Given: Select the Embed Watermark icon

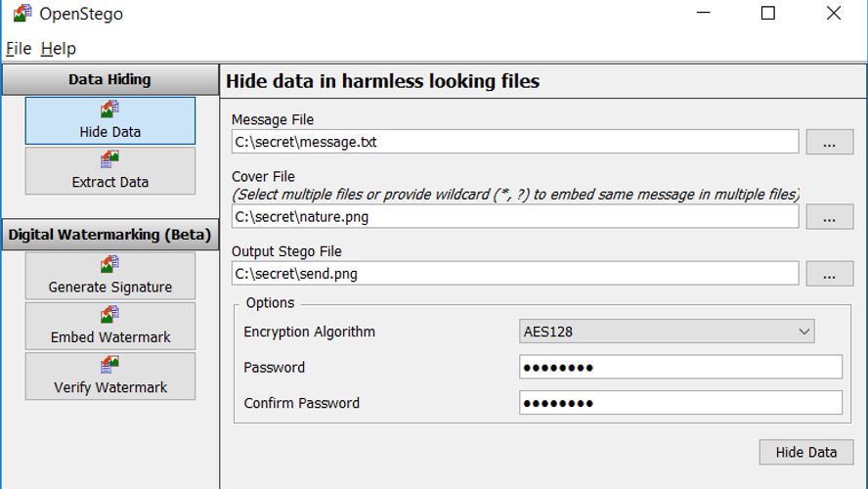Looking at the screenshot, I should 109,315.
